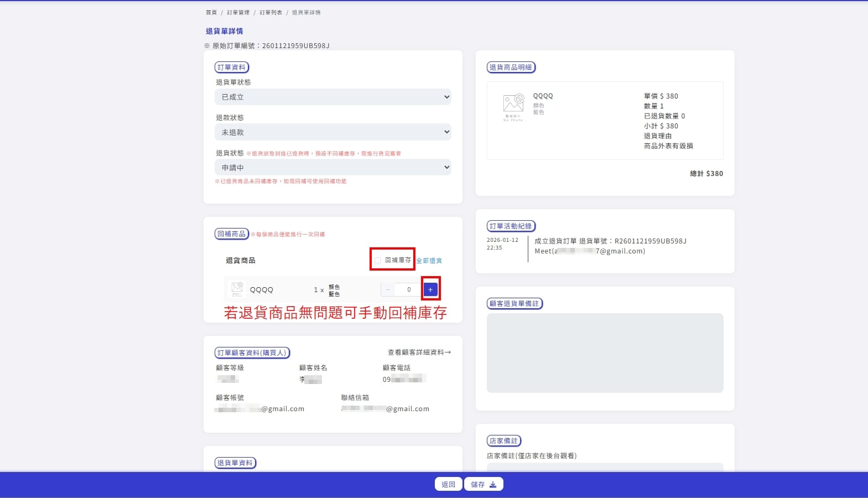This screenshot has width=868, height=498.
Task: Tick the 回補庫存 checkbox
Action: tap(377, 260)
